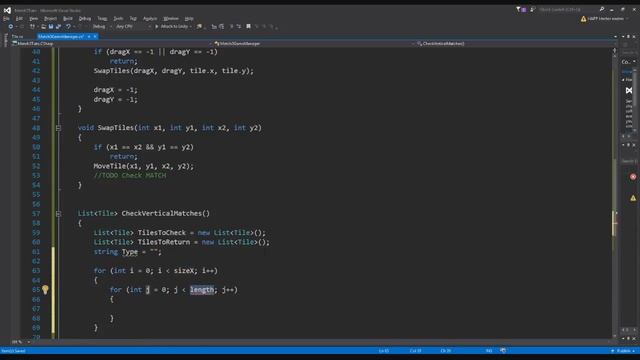Click the 'MoveTile' call on line 52
Image resolution: width=640 pixels, height=360 pixels.
(x=109, y=166)
